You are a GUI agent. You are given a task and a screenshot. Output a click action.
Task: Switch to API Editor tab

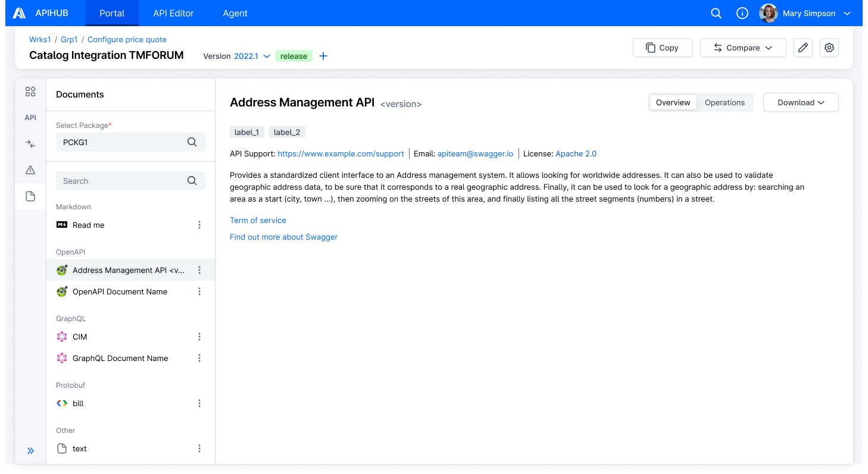pyautogui.click(x=174, y=13)
